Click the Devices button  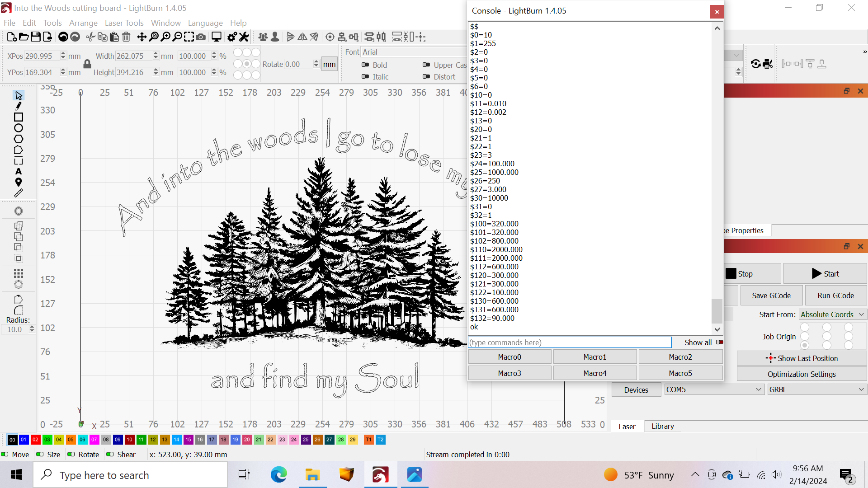click(x=636, y=390)
